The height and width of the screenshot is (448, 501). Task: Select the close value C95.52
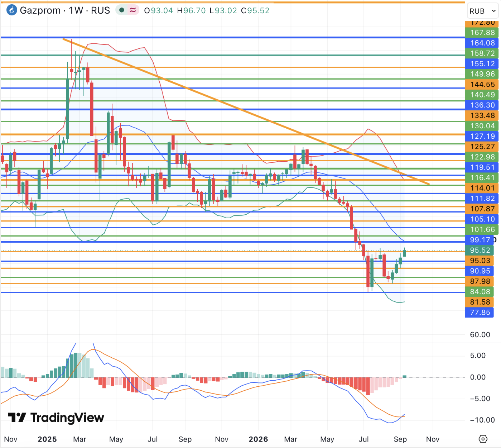pos(255,11)
